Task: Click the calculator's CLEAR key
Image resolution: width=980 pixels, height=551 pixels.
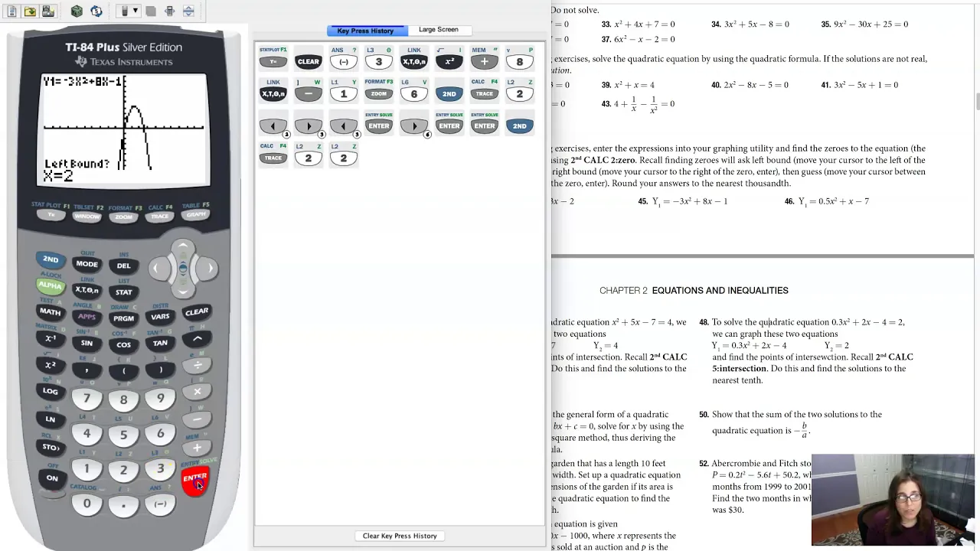Action: point(197,311)
